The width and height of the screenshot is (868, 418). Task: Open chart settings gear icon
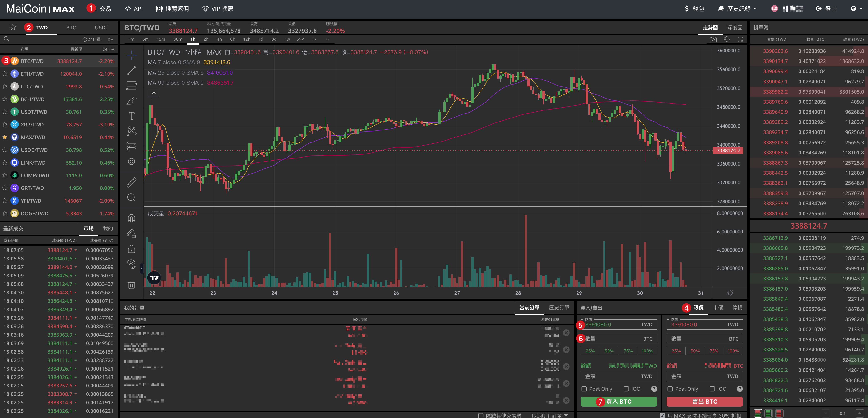[x=727, y=39]
